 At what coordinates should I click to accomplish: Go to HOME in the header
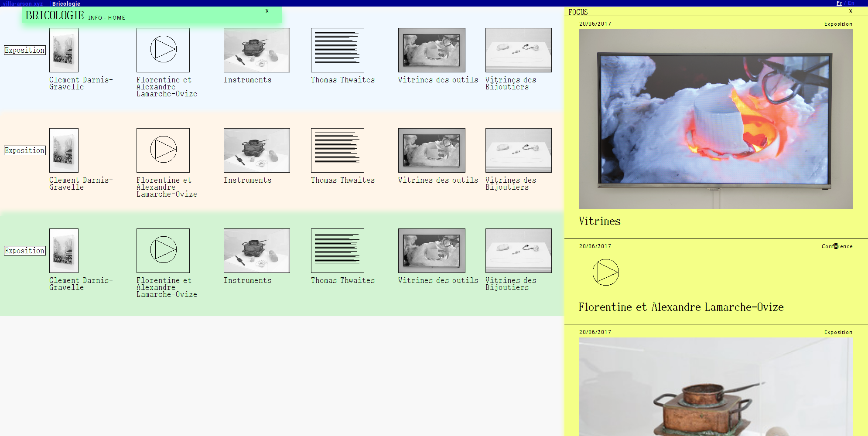pyautogui.click(x=116, y=18)
